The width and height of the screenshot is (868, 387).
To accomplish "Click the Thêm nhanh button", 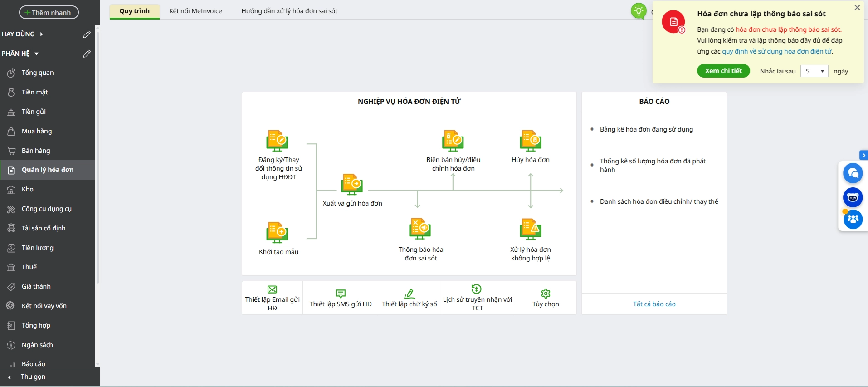I will click(49, 13).
